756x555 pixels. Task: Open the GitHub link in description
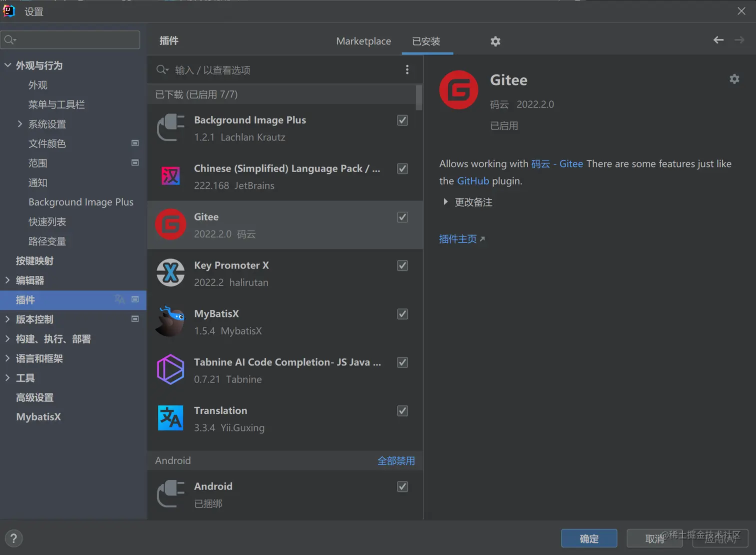point(473,181)
